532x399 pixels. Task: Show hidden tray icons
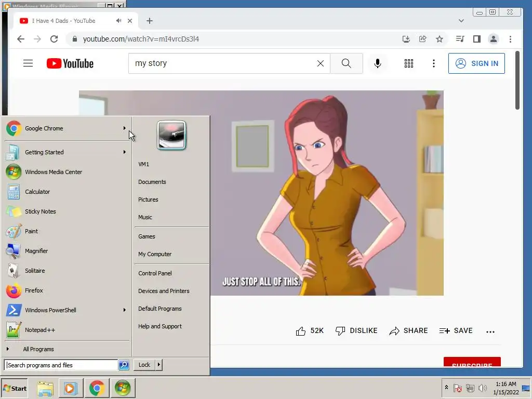[x=446, y=388]
